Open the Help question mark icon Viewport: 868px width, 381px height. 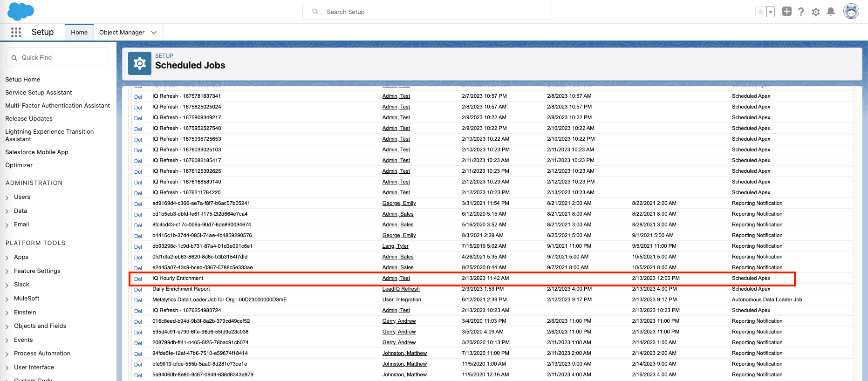point(801,12)
